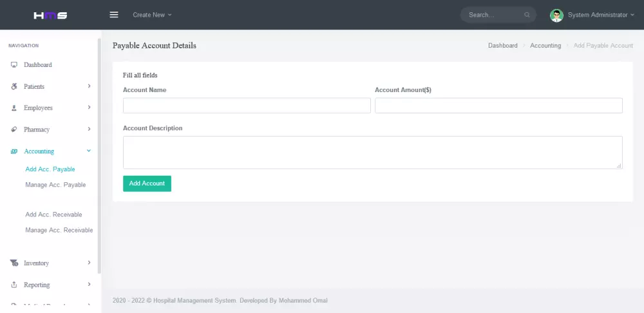Select Inventory in the navigation
The width and height of the screenshot is (644, 313).
point(36,263)
